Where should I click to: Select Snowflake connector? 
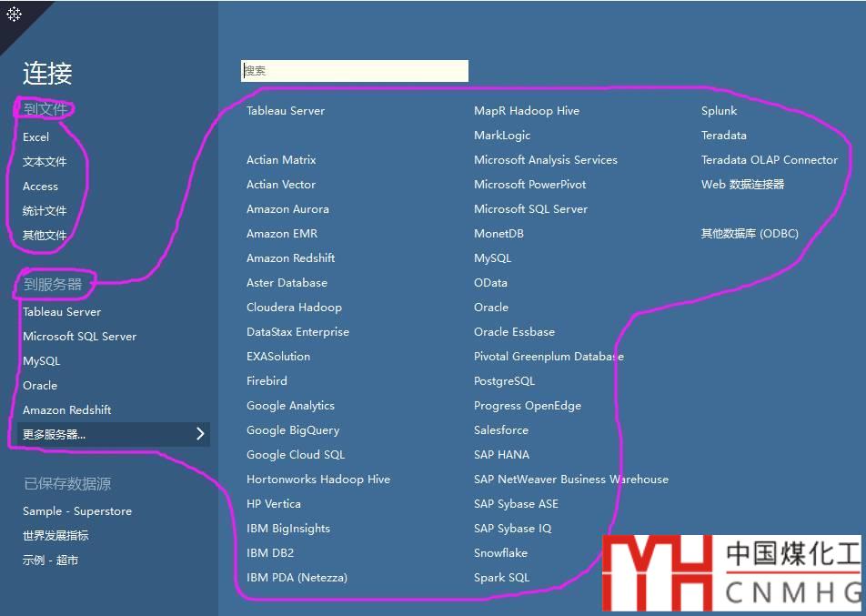coord(500,552)
